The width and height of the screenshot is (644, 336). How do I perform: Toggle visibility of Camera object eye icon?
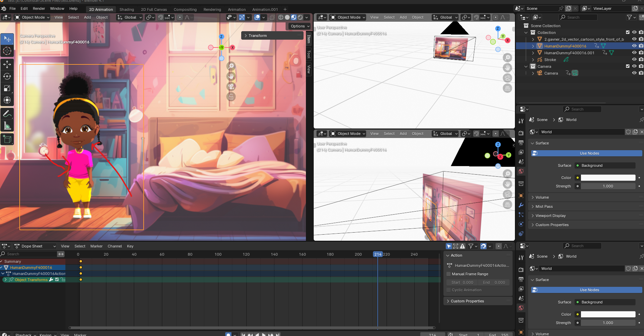pyautogui.click(x=634, y=73)
